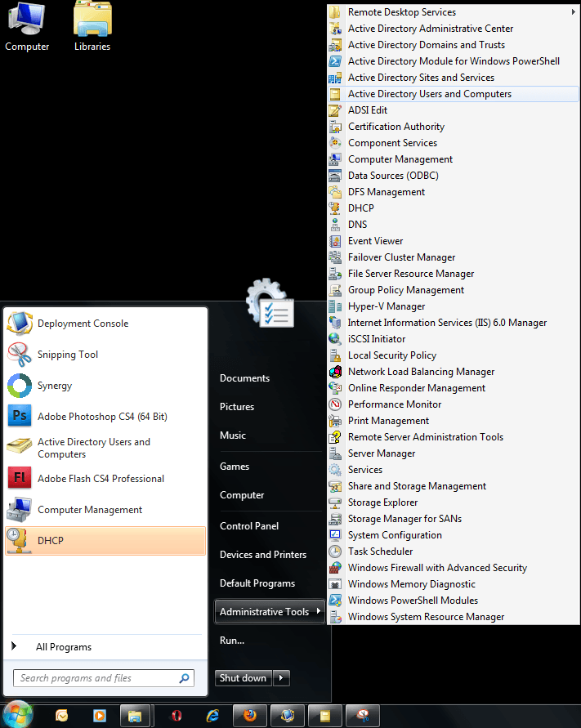
Task: Click the Certification Authority icon
Action: pyautogui.click(x=335, y=127)
